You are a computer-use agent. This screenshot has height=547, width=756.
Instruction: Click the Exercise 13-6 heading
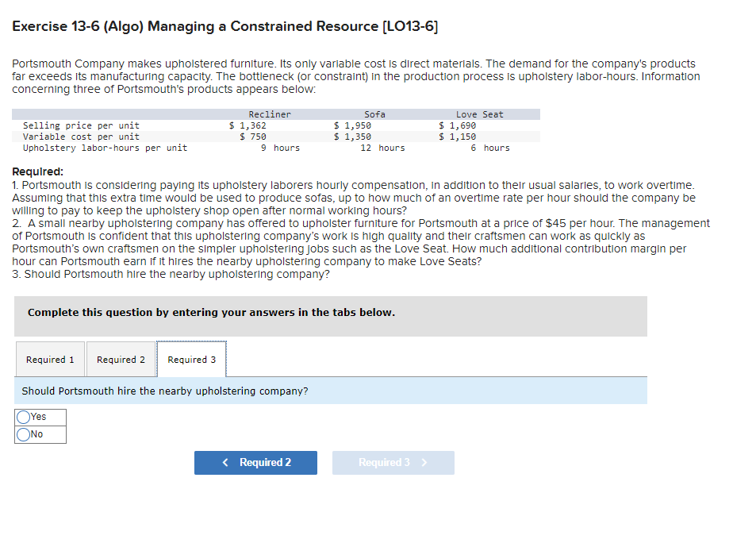coord(225,26)
